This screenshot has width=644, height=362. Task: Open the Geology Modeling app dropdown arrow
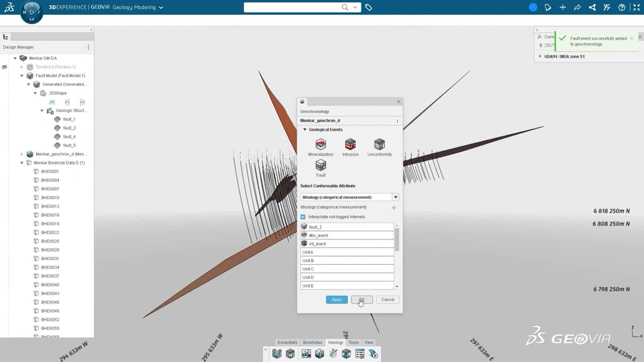[x=161, y=7]
